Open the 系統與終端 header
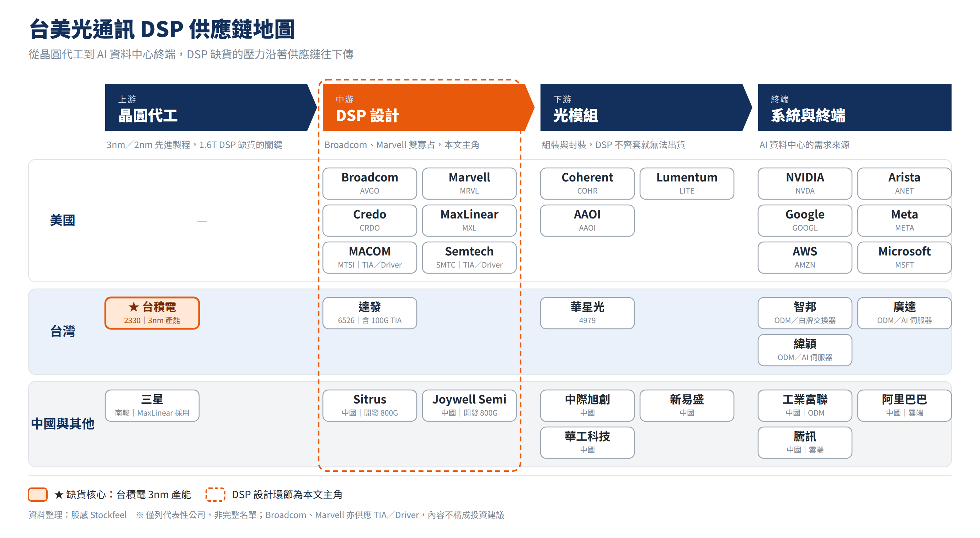 (x=854, y=107)
